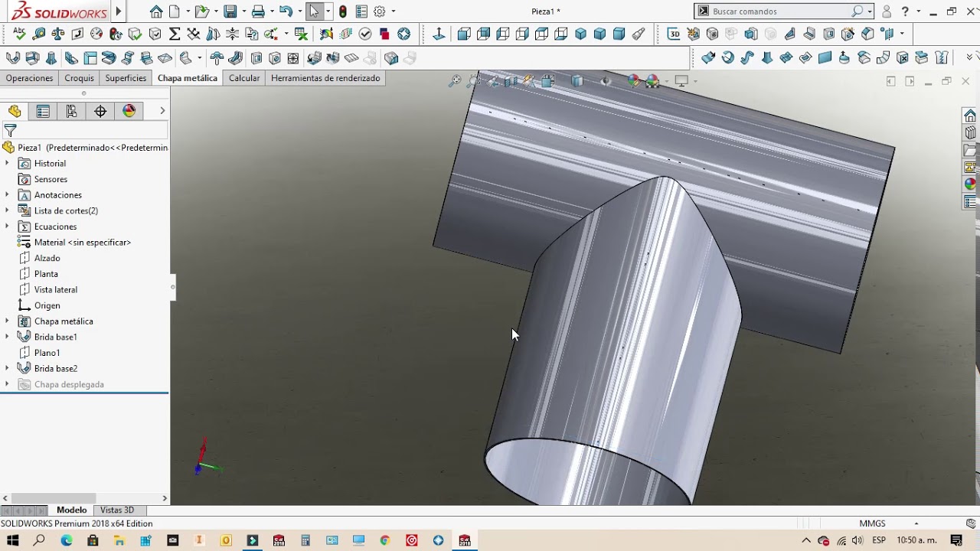Click the Undo arrow icon
This screenshot has height=551, width=980.
tap(286, 11)
